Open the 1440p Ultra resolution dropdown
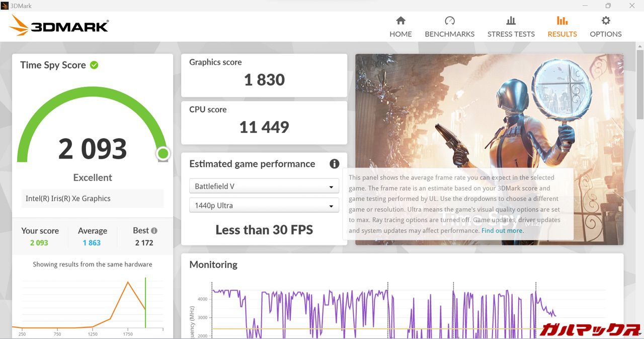The image size is (644, 339). pyautogui.click(x=264, y=206)
